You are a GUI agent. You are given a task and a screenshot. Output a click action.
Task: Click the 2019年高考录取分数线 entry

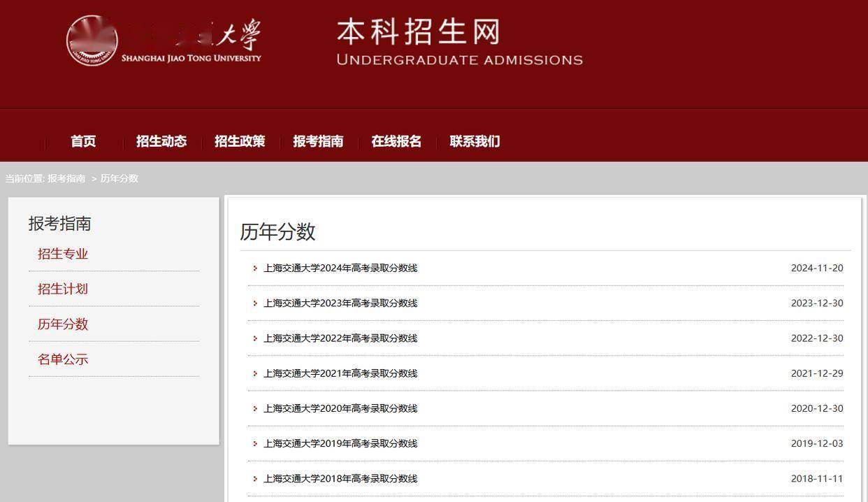340,443
